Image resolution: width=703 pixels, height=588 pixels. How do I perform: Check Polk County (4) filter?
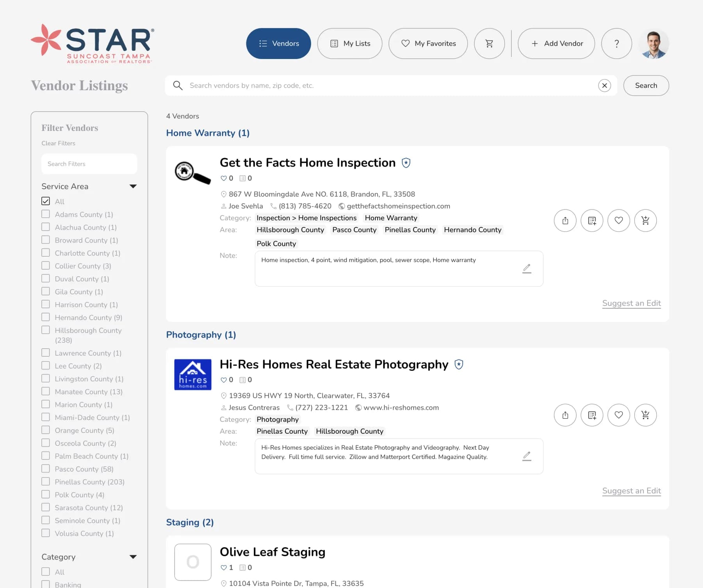(46, 495)
